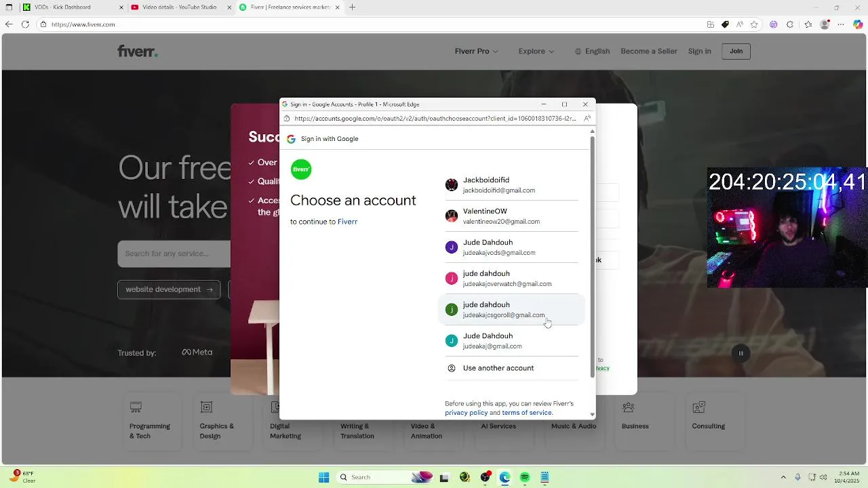The height and width of the screenshot is (488, 868).
Task: Change language from English
Action: click(592, 52)
